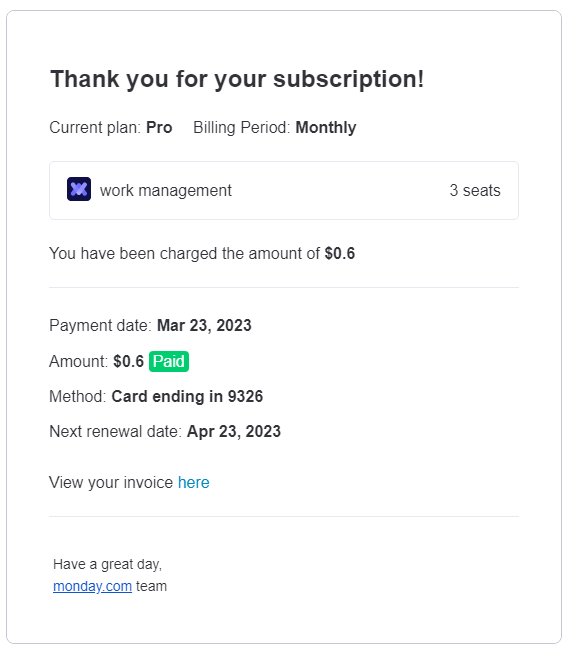Click the 'Thank you for your subscription!' heading
577x647 pixels.
pyautogui.click(x=237, y=79)
